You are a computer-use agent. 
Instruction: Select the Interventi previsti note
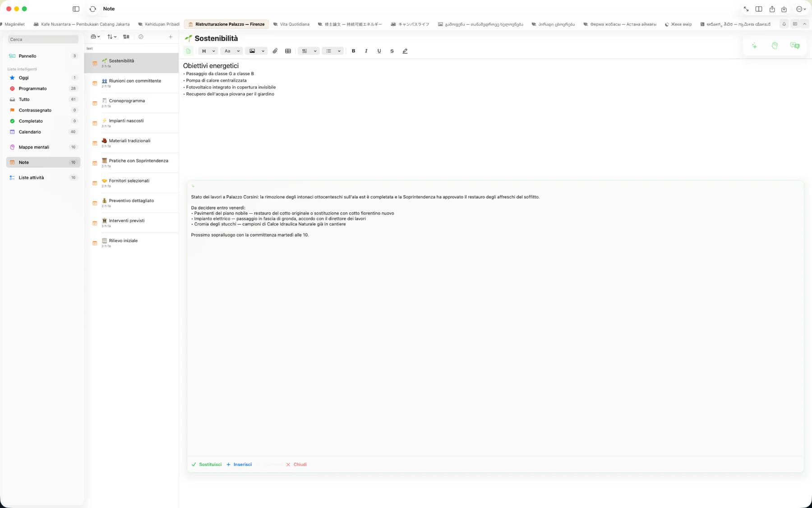131,223
